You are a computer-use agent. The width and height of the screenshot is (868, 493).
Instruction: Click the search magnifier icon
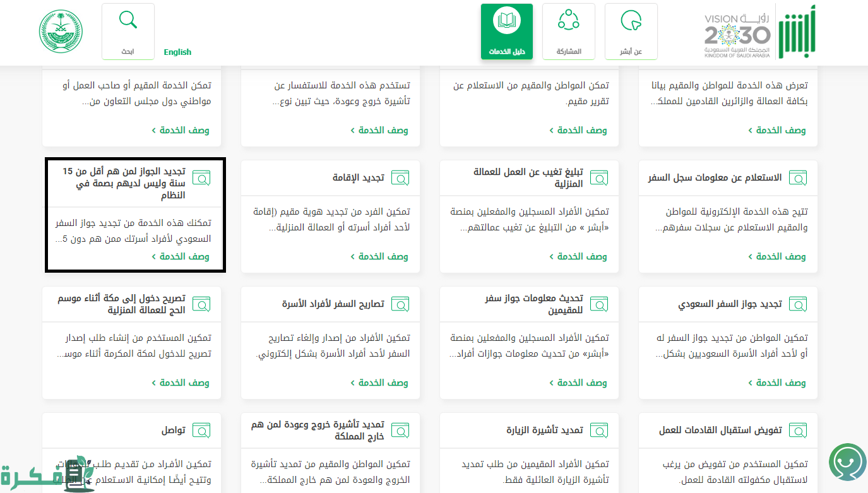(x=128, y=20)
